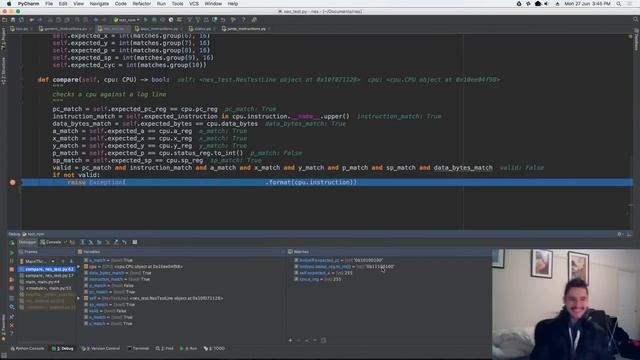Open the Refactor menu
Image resolution: width=640 pixels, height=360 pixels.
click(x=142, y=4)
